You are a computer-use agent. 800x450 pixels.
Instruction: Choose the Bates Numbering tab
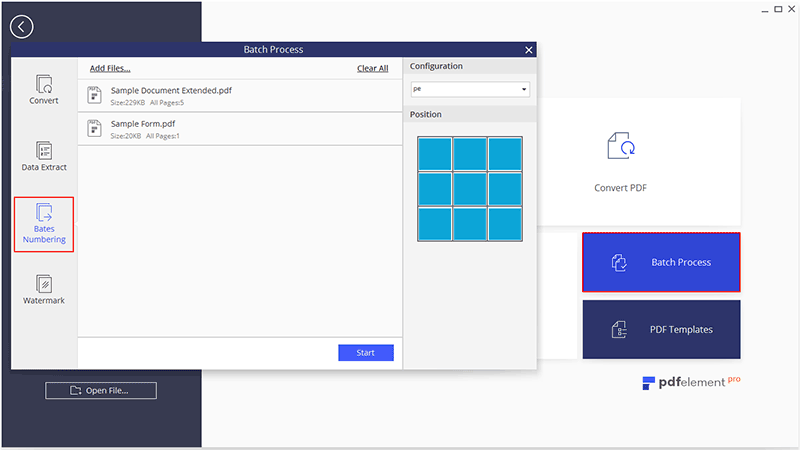(44, 224)
